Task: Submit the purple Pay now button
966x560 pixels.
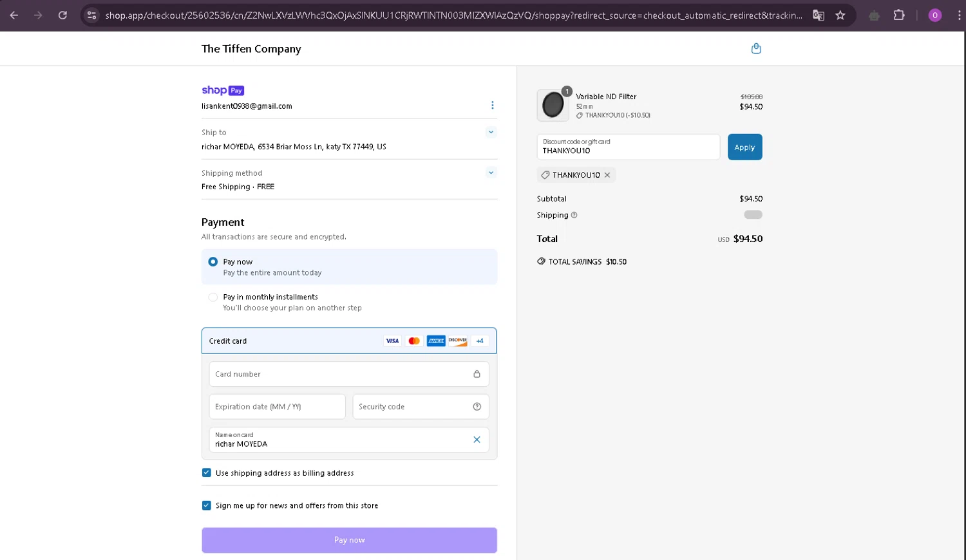Action: coord(349,540)
